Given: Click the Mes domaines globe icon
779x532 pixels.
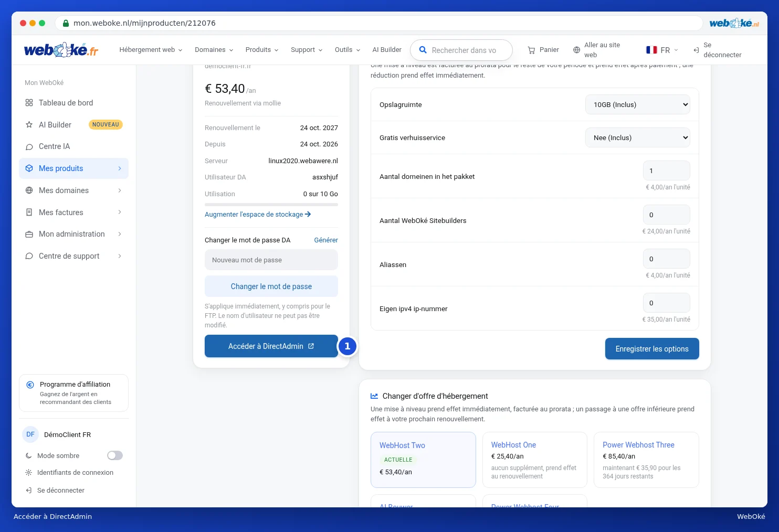Looking at the screenshot, I should tap(29, 190).
